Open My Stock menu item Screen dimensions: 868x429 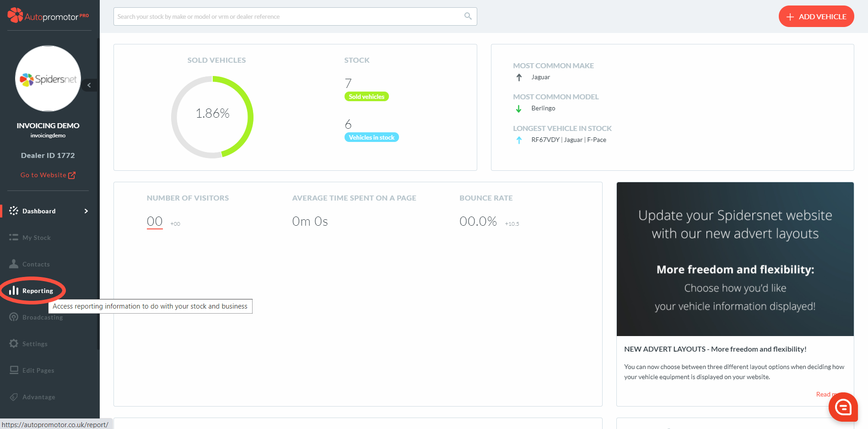point(37,238)
